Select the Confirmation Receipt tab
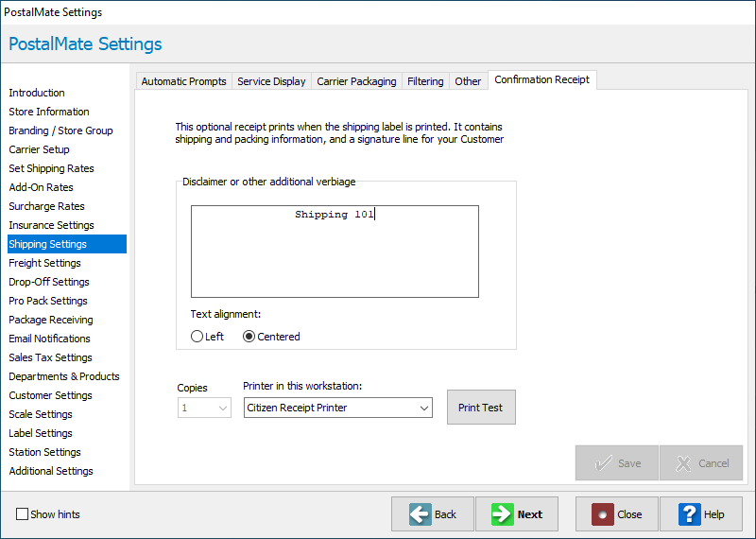Screen dimensions: 756x539 (541, 79)
